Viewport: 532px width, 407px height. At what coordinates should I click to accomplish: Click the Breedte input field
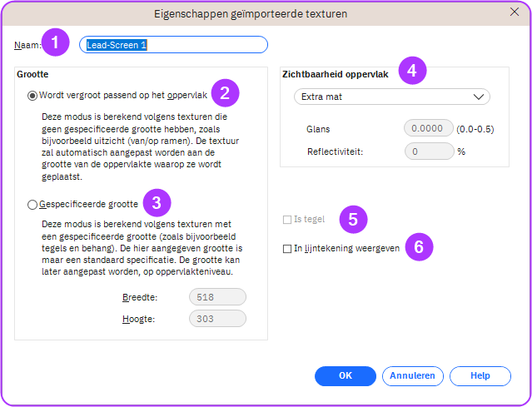216,296
